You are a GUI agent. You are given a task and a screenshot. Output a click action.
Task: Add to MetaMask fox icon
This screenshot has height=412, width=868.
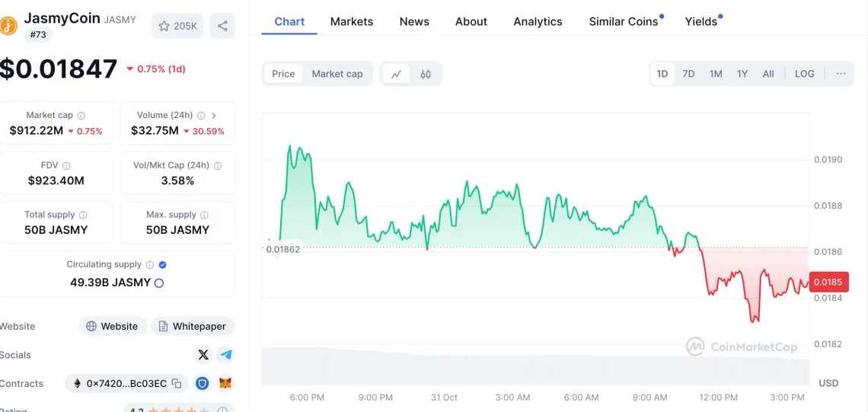[225, 383]
